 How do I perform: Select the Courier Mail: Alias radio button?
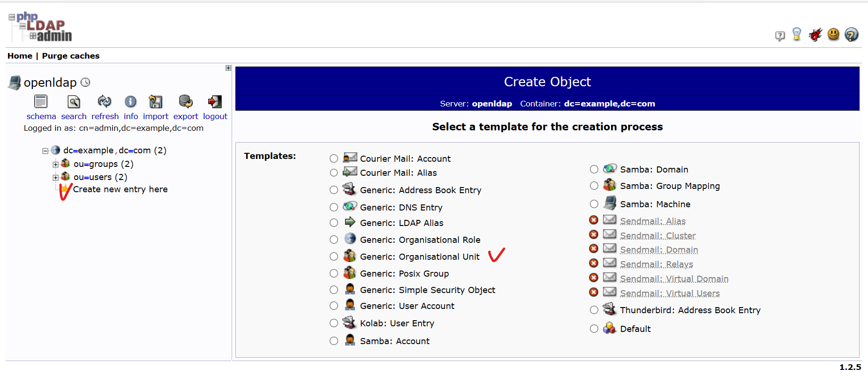click(334, 173)
